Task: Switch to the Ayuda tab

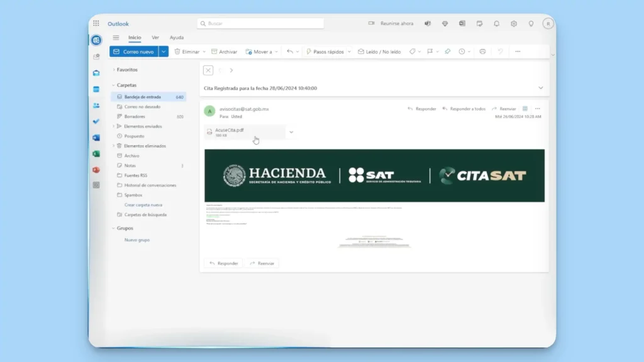Action: (177, 37)
